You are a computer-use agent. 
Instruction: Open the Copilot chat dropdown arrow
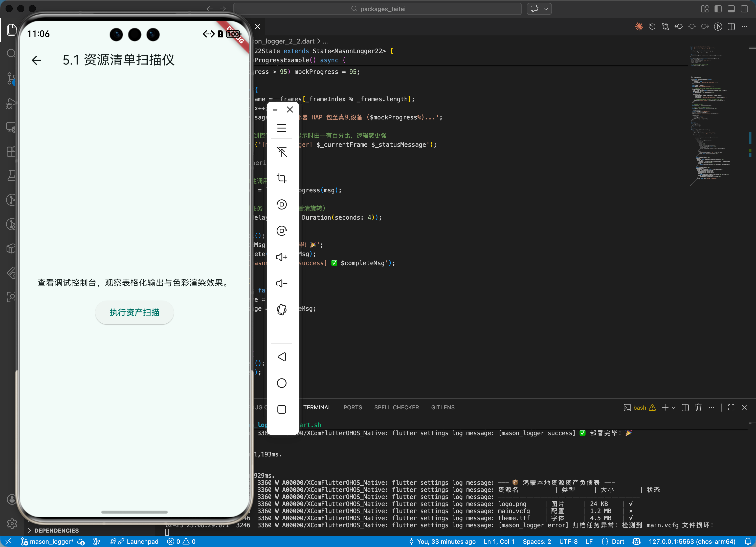click(x=546, y=9)
